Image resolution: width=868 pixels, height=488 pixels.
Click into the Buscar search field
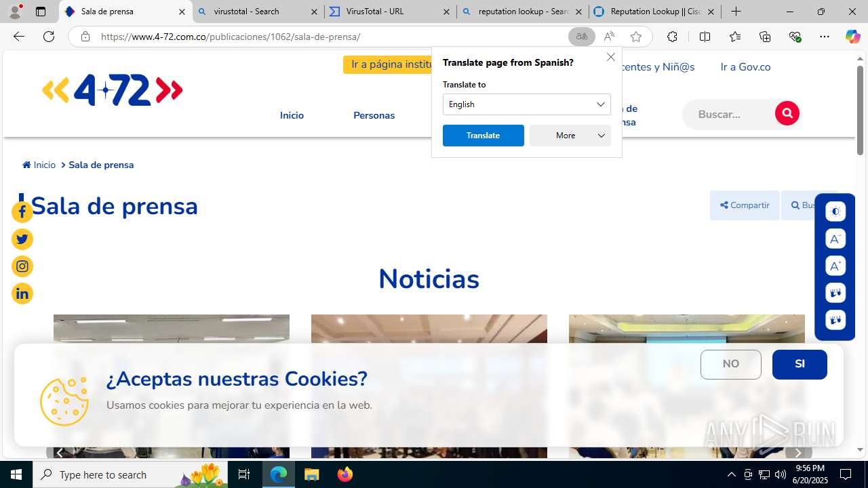pyautogui.click(x=729, y=114)
